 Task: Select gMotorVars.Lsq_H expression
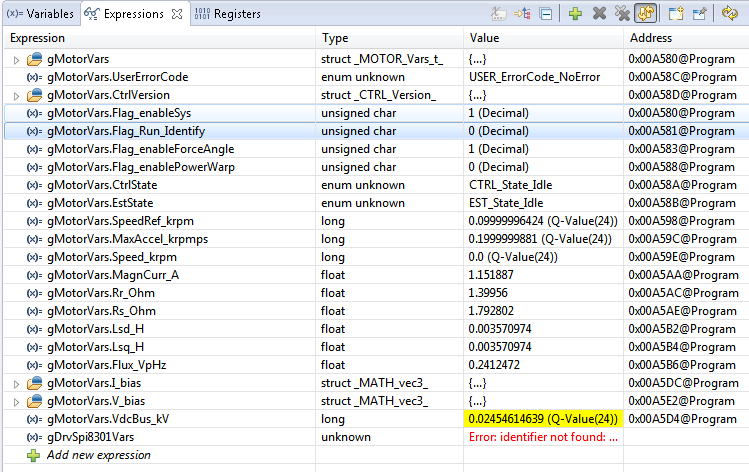pos(95,347)
